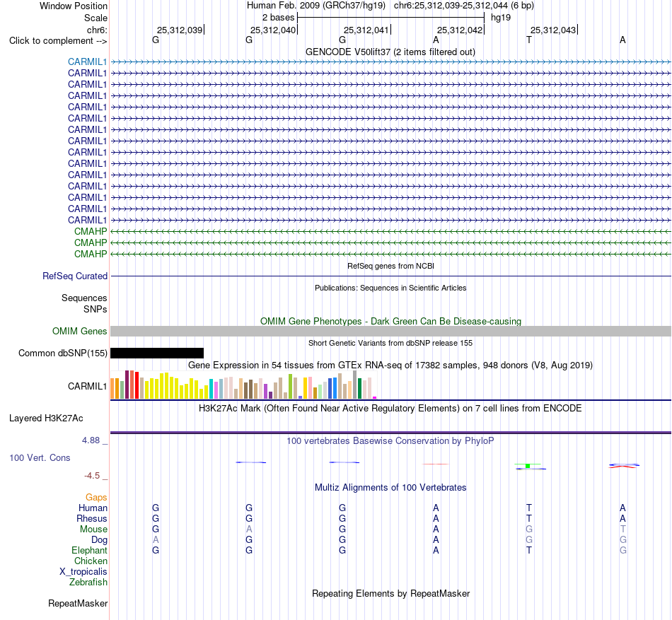Open '100 vertebrates Basewise Conservation by PhyloP' title
The image size is (672, 620).
click(x=390, y=440)
